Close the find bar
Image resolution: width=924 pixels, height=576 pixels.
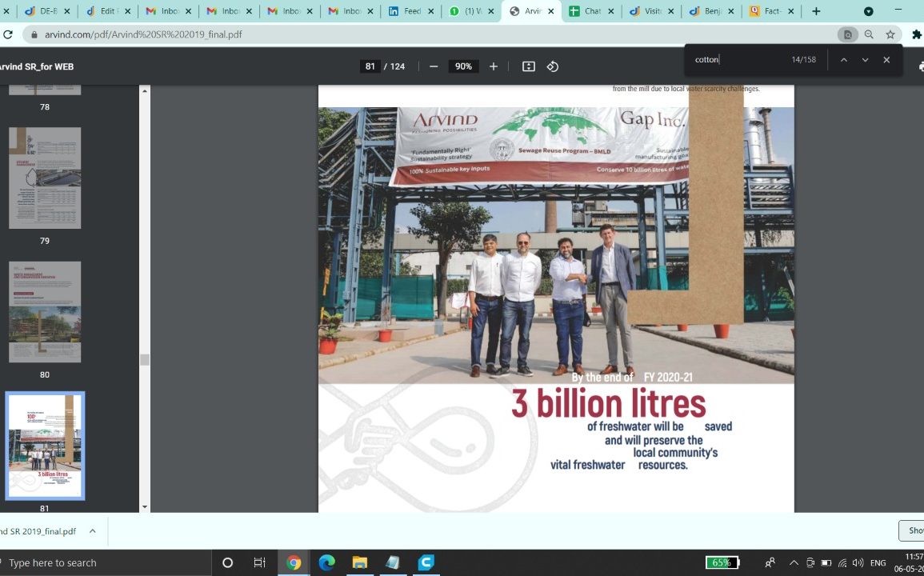(886, 59)
